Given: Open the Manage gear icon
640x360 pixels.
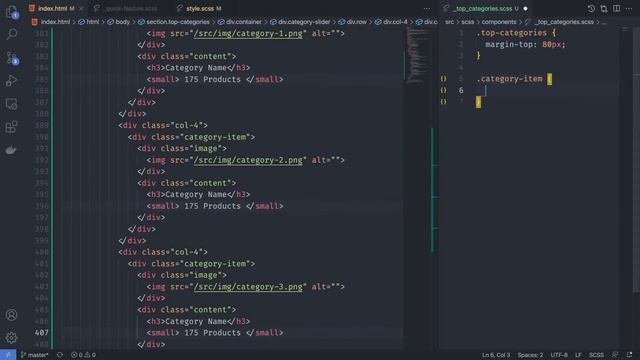Looking at the screenshot, I should coord(11,338).
